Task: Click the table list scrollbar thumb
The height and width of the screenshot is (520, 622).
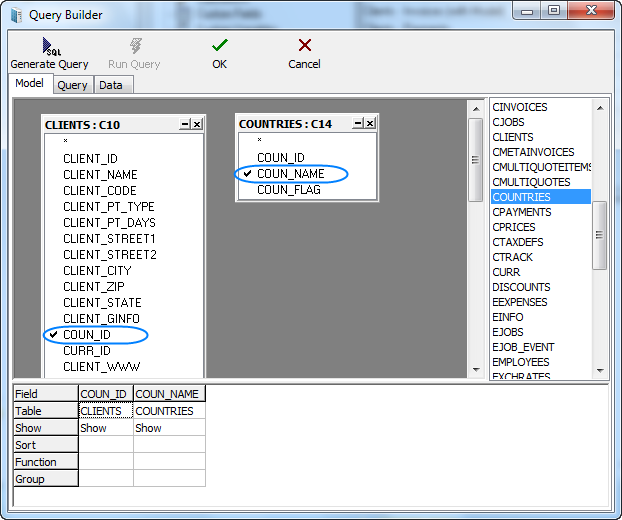Action: click(599, 236)
